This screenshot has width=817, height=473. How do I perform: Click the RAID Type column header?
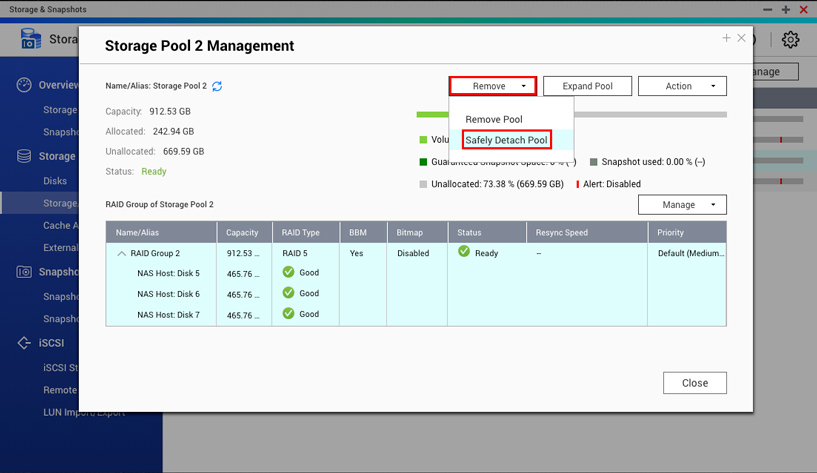tap(306, 232)
